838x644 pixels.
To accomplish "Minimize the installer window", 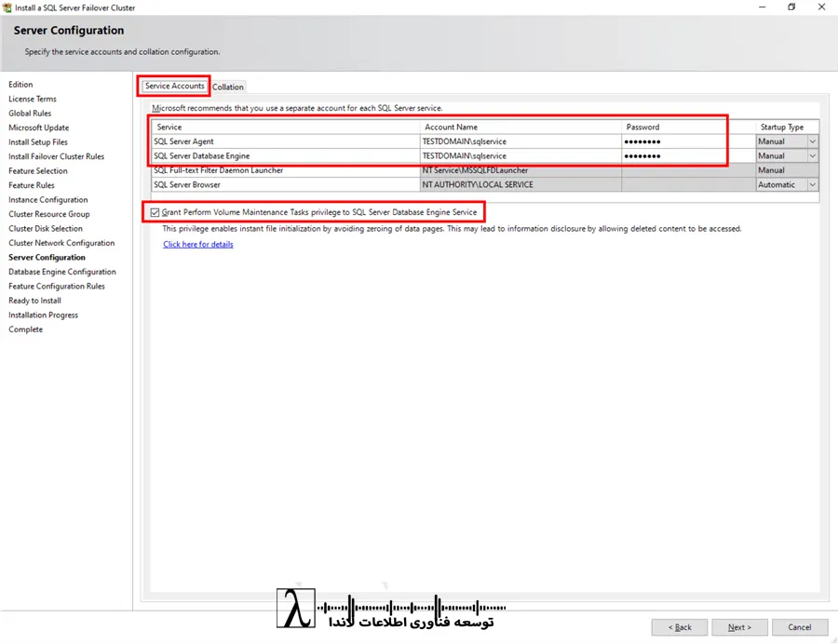I will click(762, 7).
